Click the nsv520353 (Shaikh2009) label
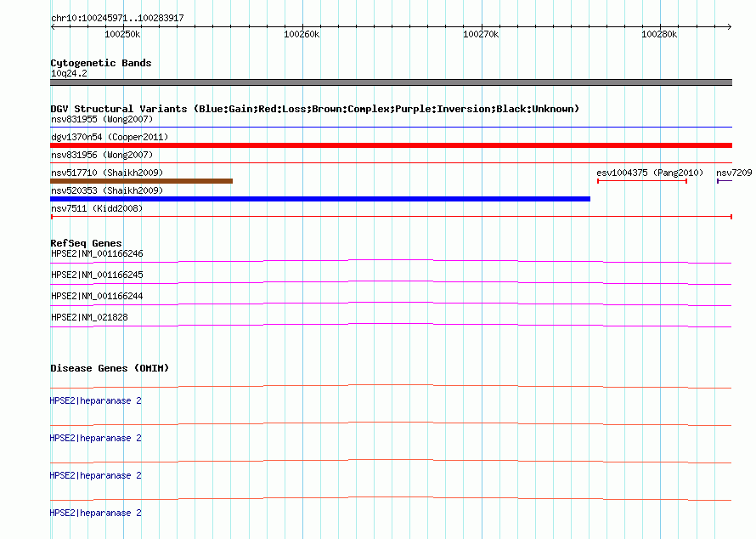756x539 pixels. coord(107,190)
